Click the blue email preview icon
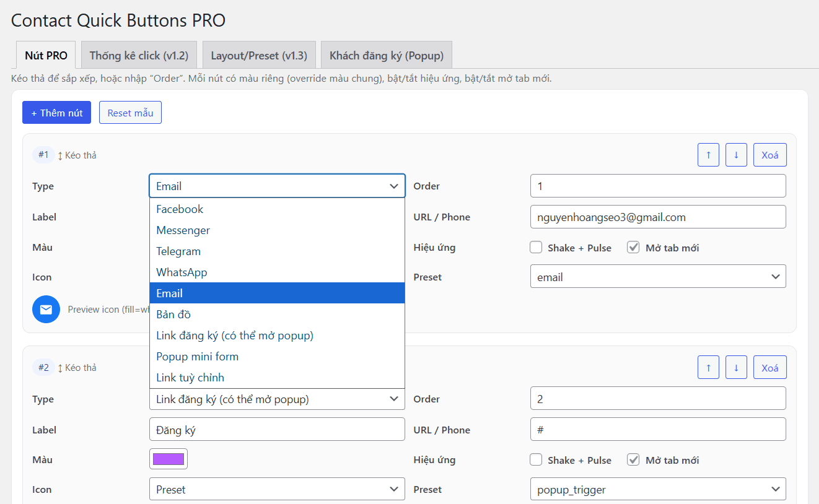 (x=46, y=310)
